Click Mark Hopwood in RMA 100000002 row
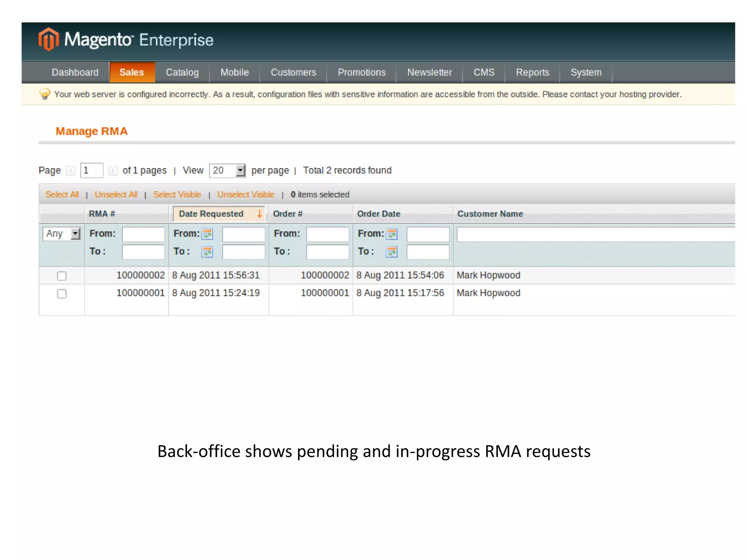This screenshot has width=747, height=560. [488, 275]
